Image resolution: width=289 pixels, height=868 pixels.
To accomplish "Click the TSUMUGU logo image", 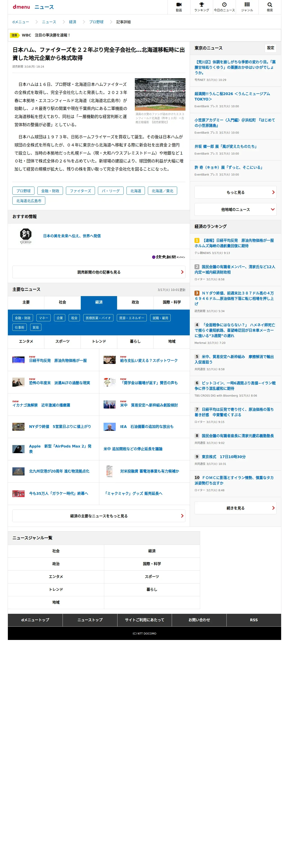I will pos(26,236).
